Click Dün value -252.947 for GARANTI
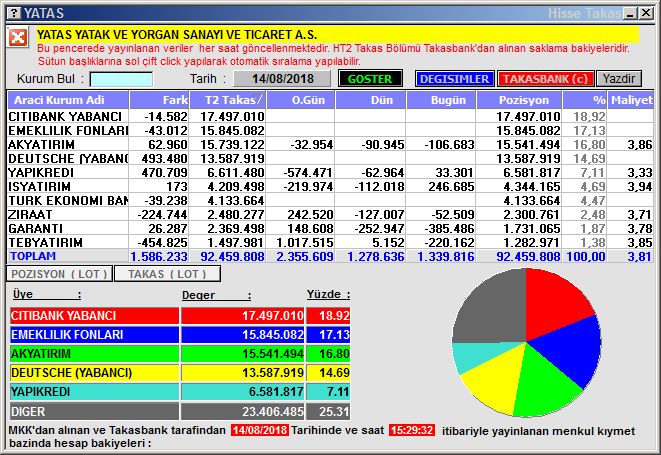Image resolution: width=661 pixels, height=455 pixels. pyautogui.click(x=379, y=229)
